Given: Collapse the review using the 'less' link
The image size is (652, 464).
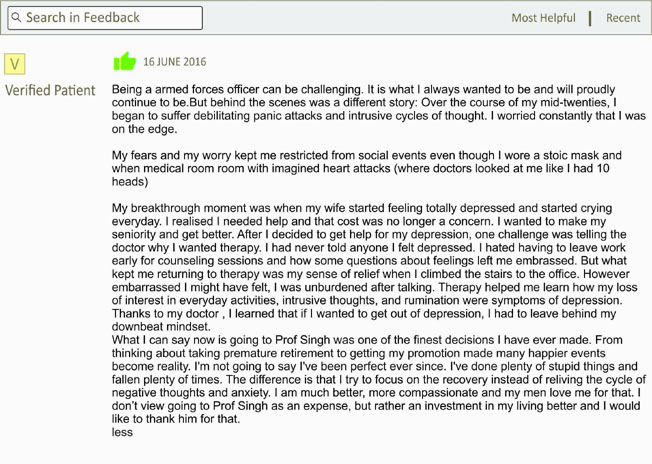Looking at the screenshot, I should (122, 432).
